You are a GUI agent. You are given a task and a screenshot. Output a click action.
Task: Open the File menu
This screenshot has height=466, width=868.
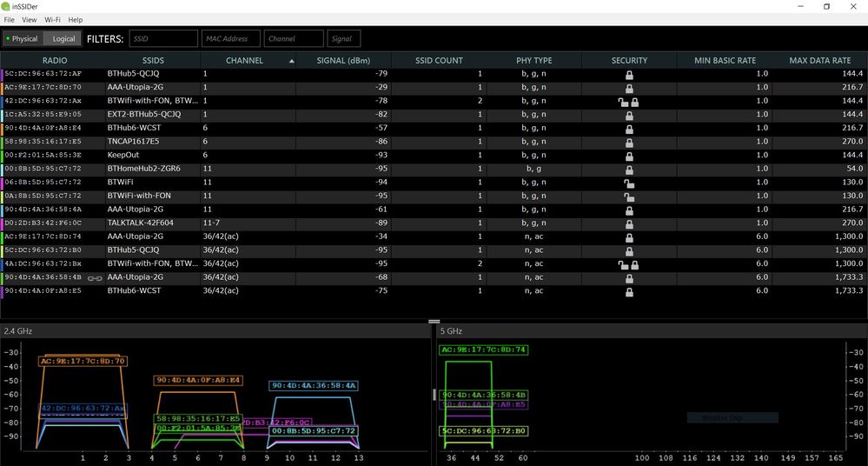(9, 20)
